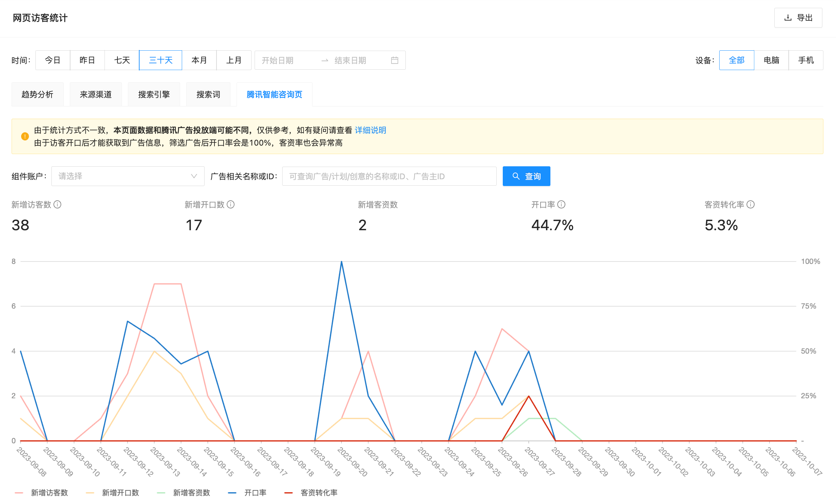This screenshot has width=836, height=504.
Task: Switch to the 趋势分析 tab
Action: [37, 94]
